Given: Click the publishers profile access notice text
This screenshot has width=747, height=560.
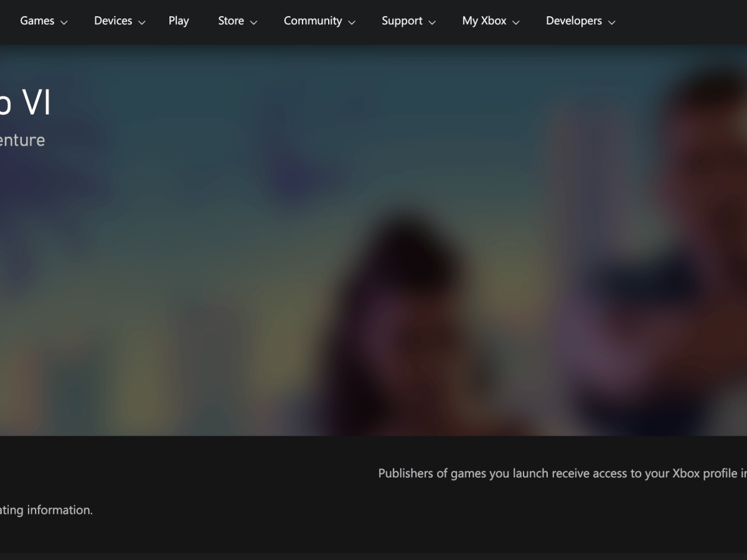Looking at the screenshot, I should 560,473.
